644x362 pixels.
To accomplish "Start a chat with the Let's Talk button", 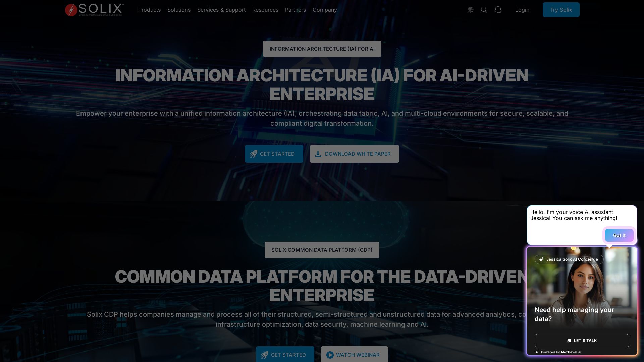I will pyautogui.click(x=582, y=341).
